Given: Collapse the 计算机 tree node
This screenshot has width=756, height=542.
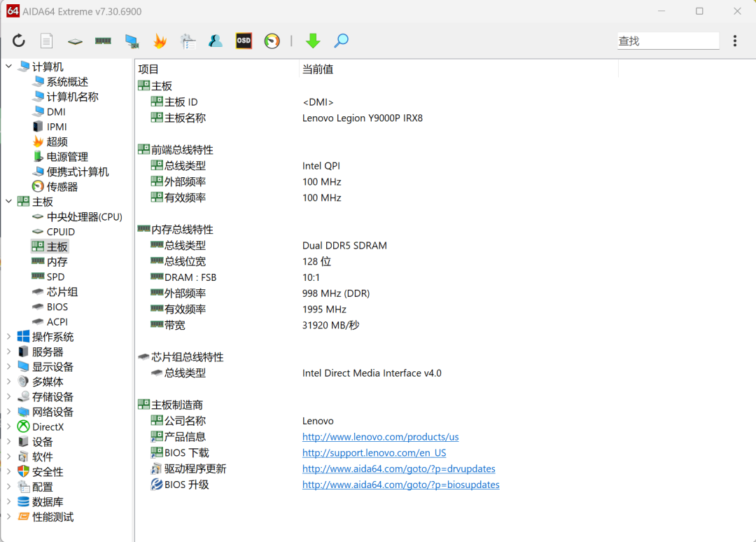Looking at the screenshot, I should click(8, 66).
